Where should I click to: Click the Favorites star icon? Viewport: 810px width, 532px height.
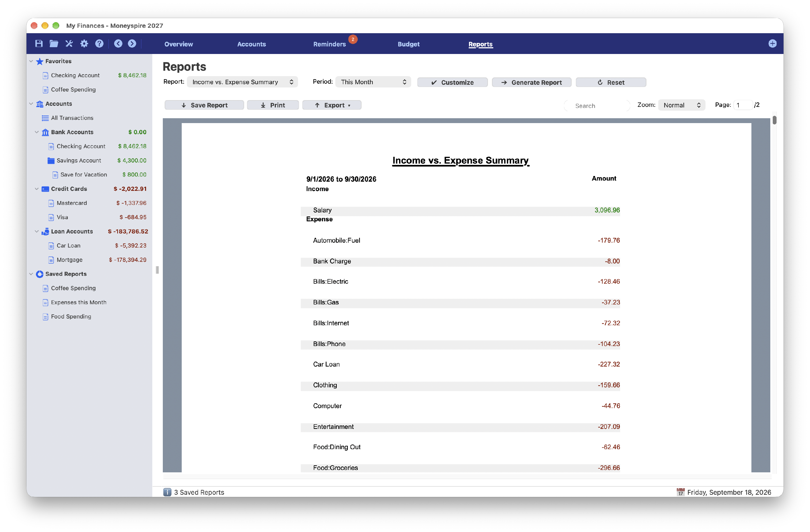click(39, 61)
